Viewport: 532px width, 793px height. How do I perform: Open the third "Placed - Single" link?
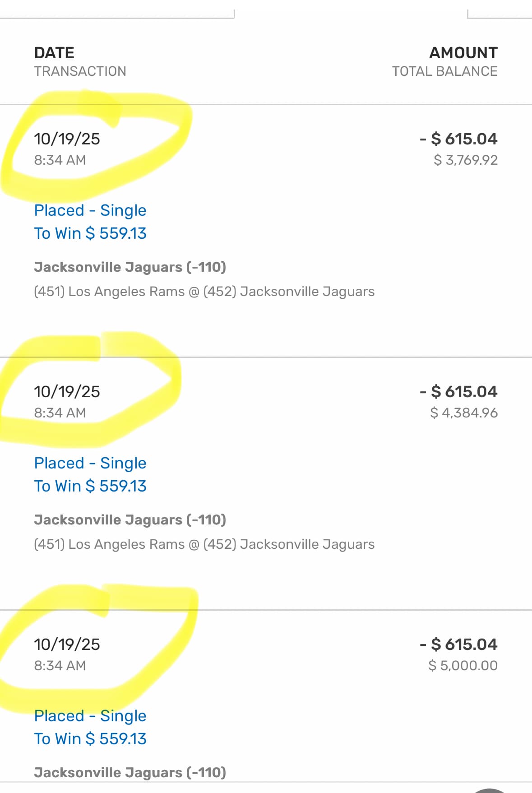click(90, 716)
